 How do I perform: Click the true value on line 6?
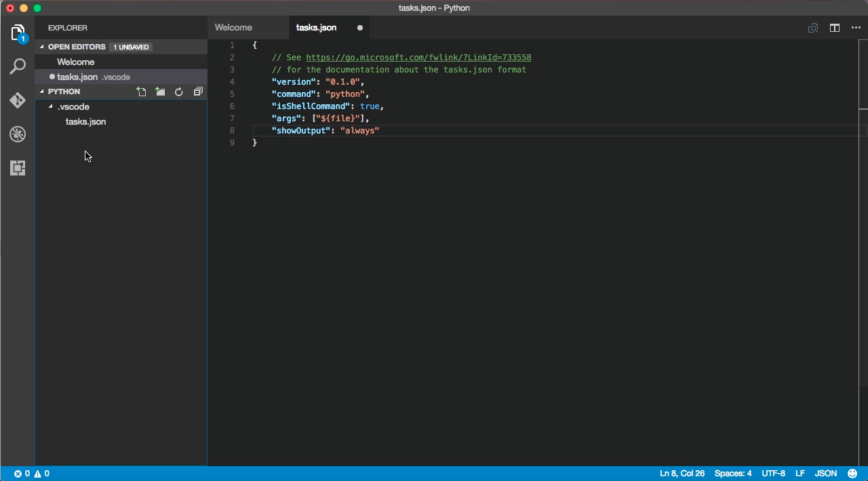370,106
